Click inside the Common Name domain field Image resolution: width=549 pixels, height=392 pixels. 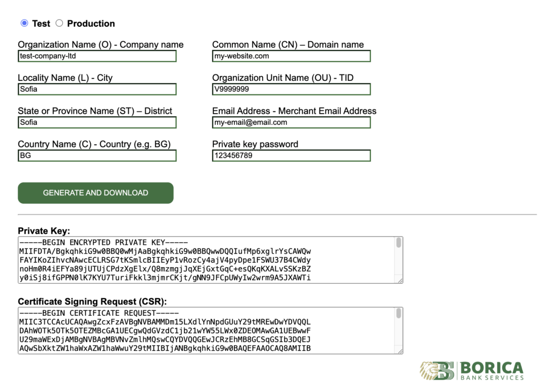(x=291, y=56)
